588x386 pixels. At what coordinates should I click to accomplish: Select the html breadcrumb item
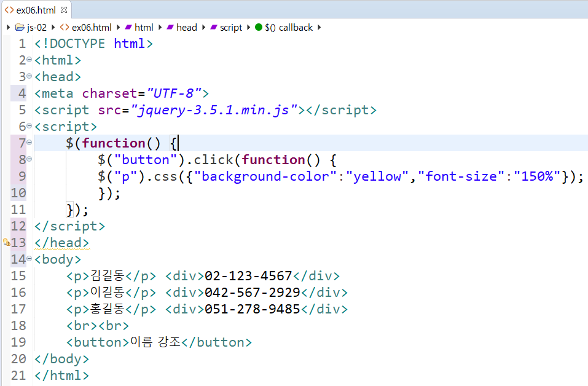click(144, 28)
